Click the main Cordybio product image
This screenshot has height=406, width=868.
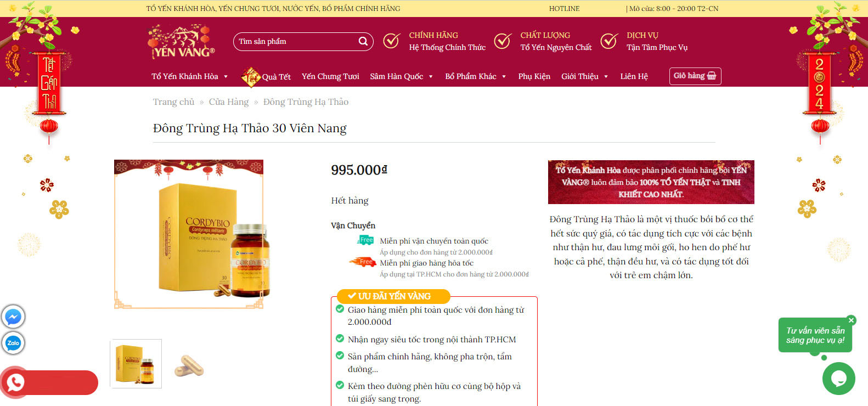189,234
